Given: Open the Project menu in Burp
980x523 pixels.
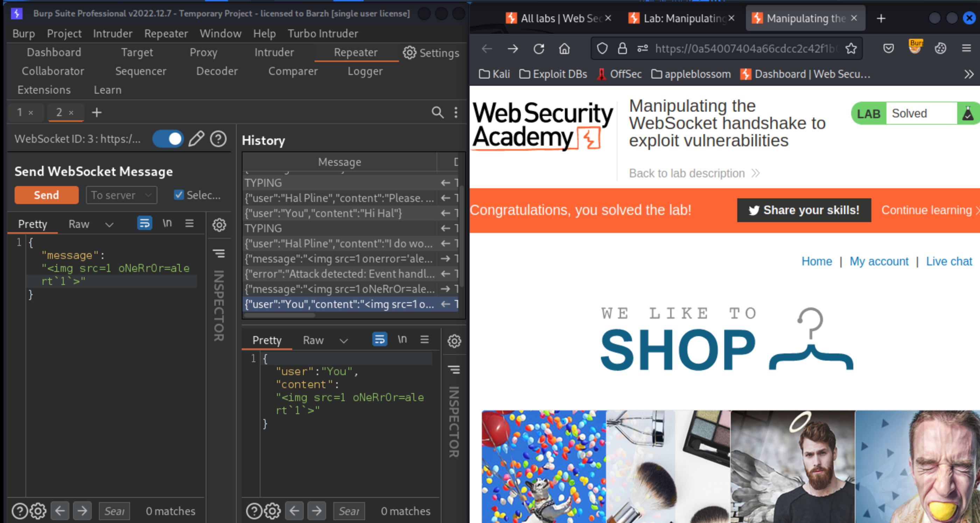Looking at the screenshot, I should pyautogui.click(x=64, y=34).
